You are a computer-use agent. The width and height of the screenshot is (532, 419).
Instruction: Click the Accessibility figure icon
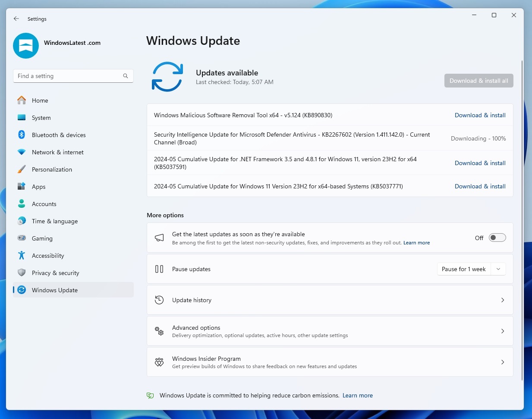coord(22,255)
